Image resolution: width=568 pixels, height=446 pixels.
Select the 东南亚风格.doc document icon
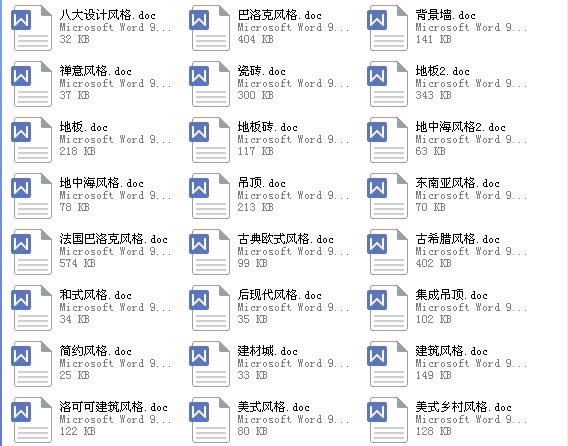click(x=388, y=196)
